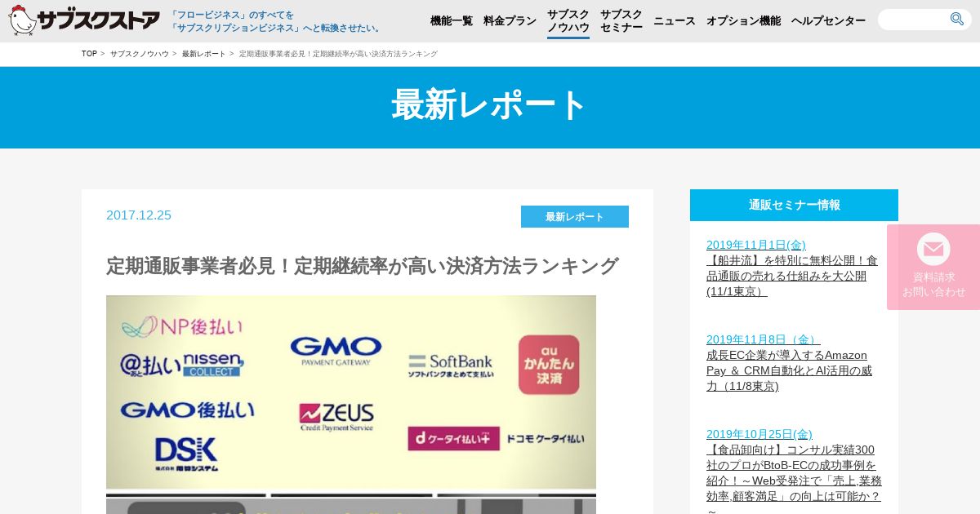Open Amazon Pay & CRM自動化 seminar link
This screenshot has width=980, height=514.
click(789, 370)
